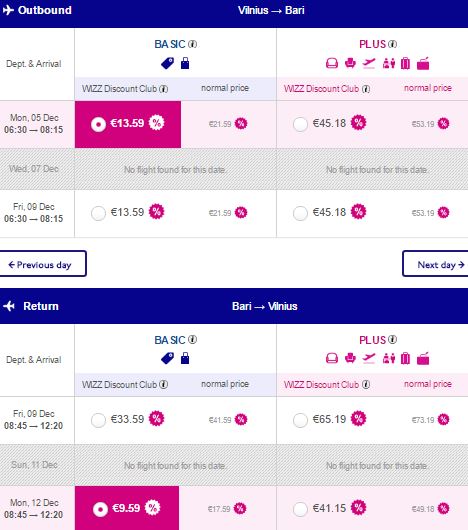Select €41.15 PLUS return fare on Mon 12 Dec
468x530 pixels.
pos(300,509)
